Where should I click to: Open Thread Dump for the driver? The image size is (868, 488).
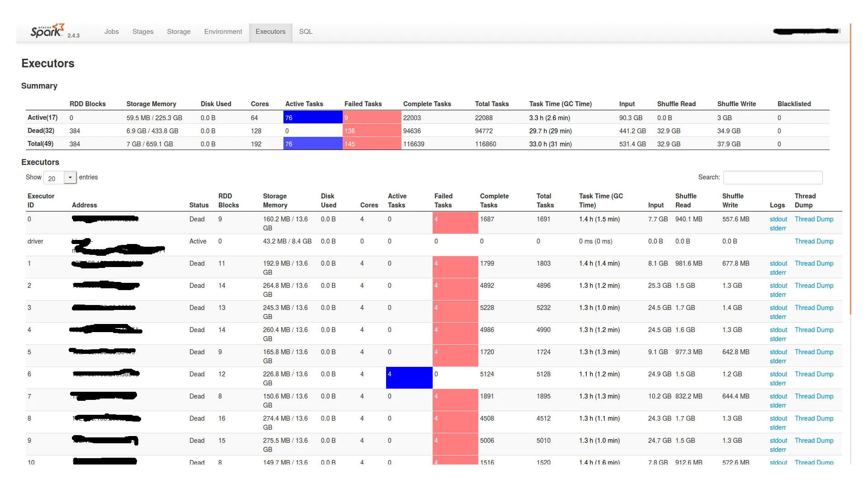click(x=814, y=241)
